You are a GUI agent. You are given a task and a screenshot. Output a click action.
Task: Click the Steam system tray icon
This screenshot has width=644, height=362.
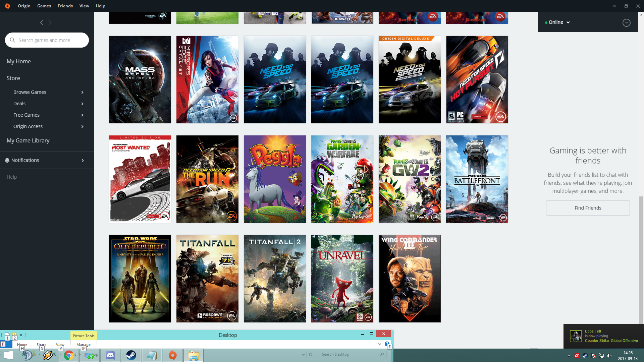[585, 356]
